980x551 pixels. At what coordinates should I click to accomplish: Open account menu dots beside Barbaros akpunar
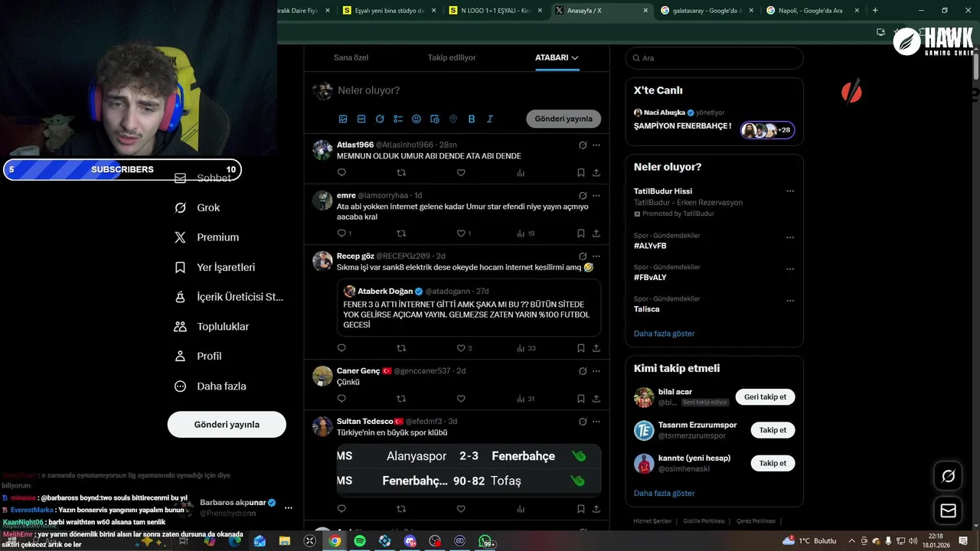pyautogui.click(x=289, y=507)
